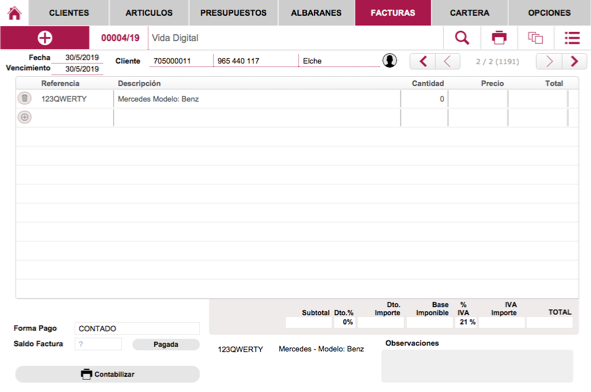Click the Observaciones text area
Image resolution: width=591 pixels, height=392 pixels.
coord(477,366)
